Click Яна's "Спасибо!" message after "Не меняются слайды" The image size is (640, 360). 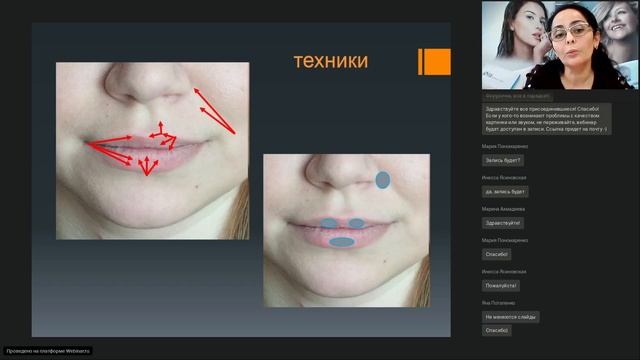tap(496, 330)
